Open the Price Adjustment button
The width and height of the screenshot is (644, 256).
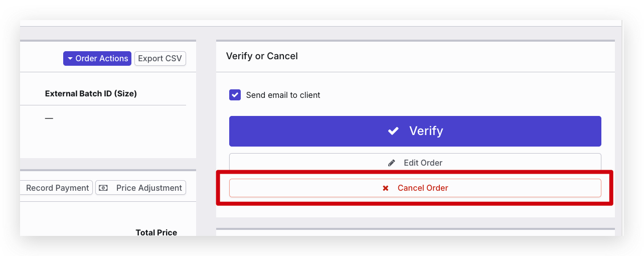coord(141,188)
